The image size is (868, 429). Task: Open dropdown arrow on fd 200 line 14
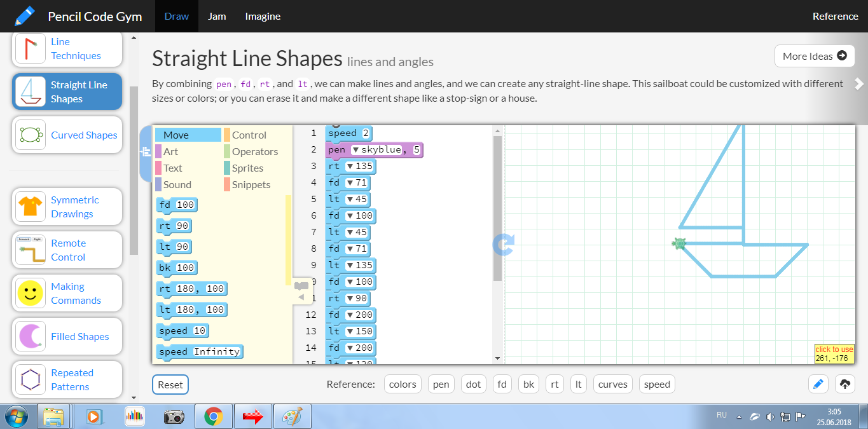tap(350, 348)
